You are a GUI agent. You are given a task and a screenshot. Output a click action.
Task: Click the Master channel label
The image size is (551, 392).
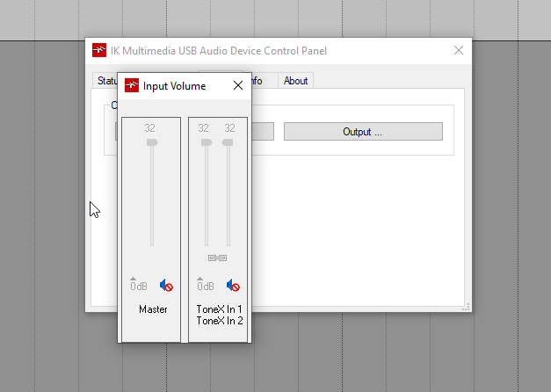click(152, 309)
